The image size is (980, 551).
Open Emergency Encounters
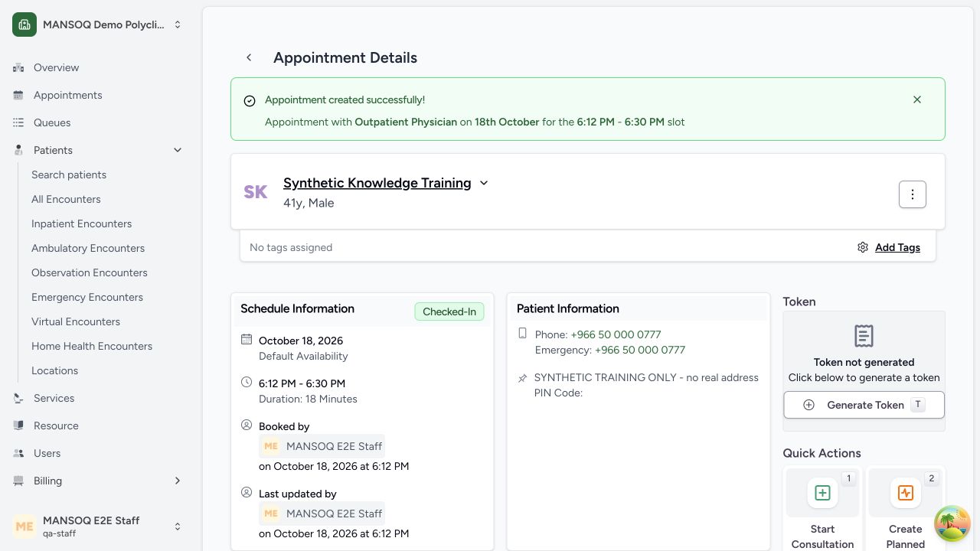coord(87,297)
